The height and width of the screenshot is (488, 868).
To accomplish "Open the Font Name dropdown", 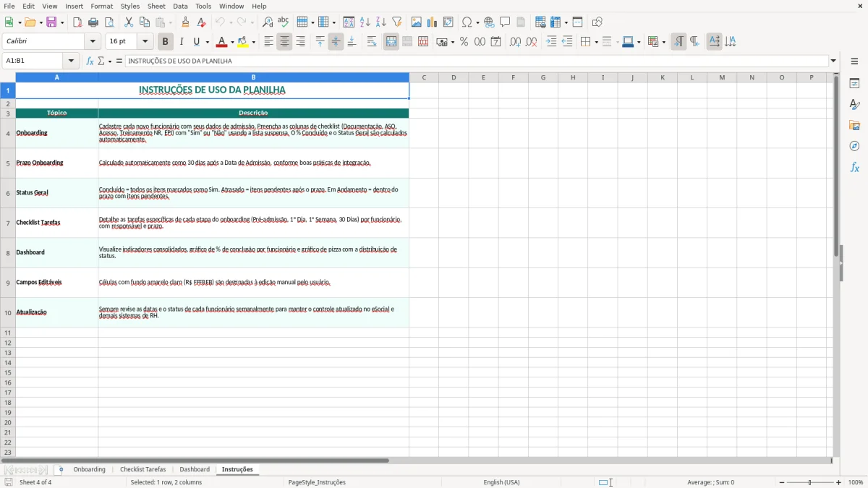I will (x=93, y=42).
